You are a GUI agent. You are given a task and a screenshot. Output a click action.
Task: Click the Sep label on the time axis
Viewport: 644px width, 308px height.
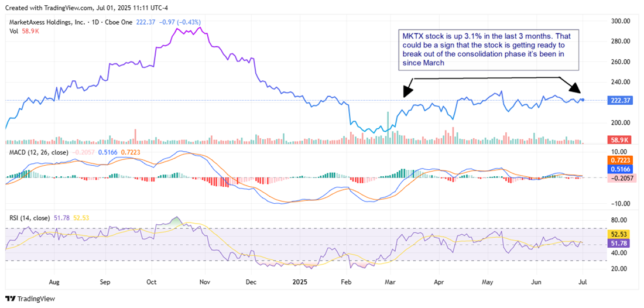click(105, 283)
